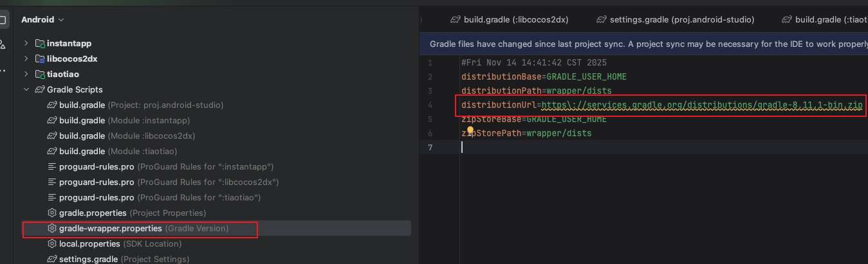Click the libcocos2dx module folder icon

[x=40, y=59]
